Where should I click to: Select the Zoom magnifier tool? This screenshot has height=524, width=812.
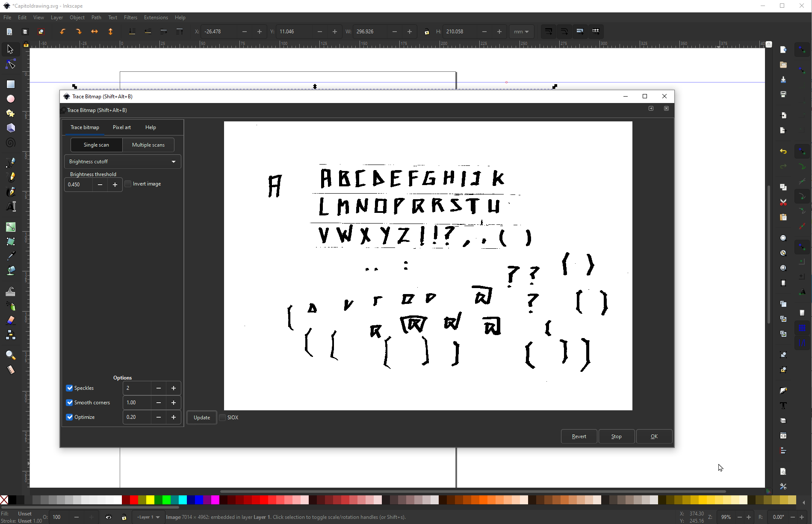10,355
